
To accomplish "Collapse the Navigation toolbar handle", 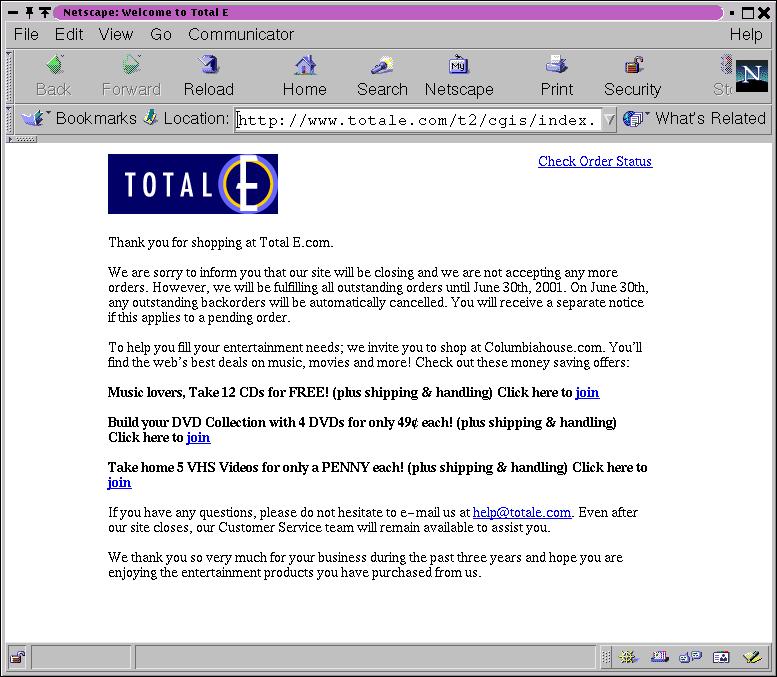I will click(x=9, y=76).
